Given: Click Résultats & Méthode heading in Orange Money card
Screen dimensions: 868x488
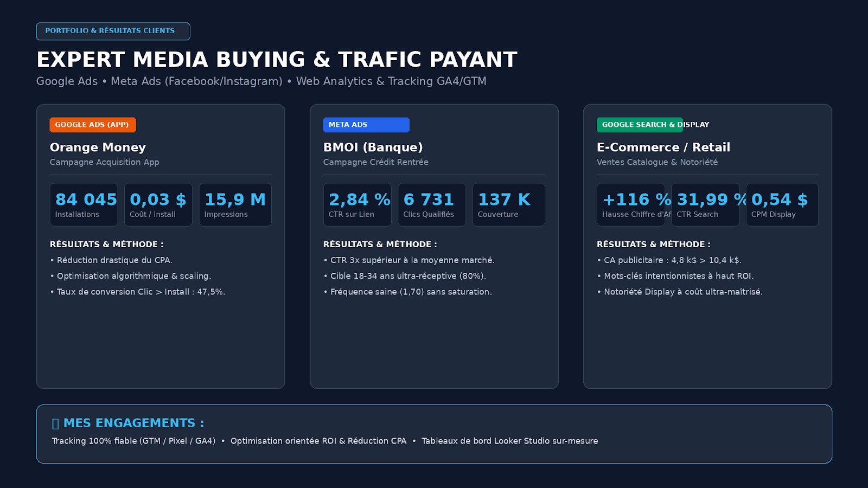Looking at the screenshot, I should pos(106,245).
